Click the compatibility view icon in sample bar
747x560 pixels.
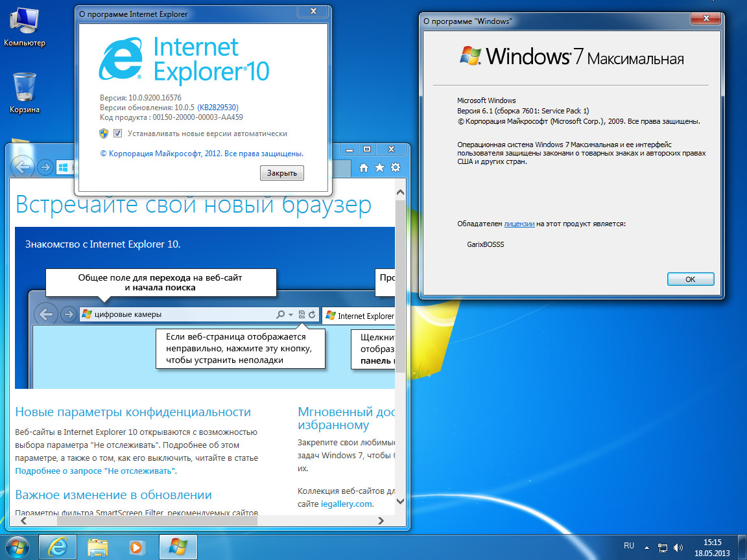pos(302,314)
